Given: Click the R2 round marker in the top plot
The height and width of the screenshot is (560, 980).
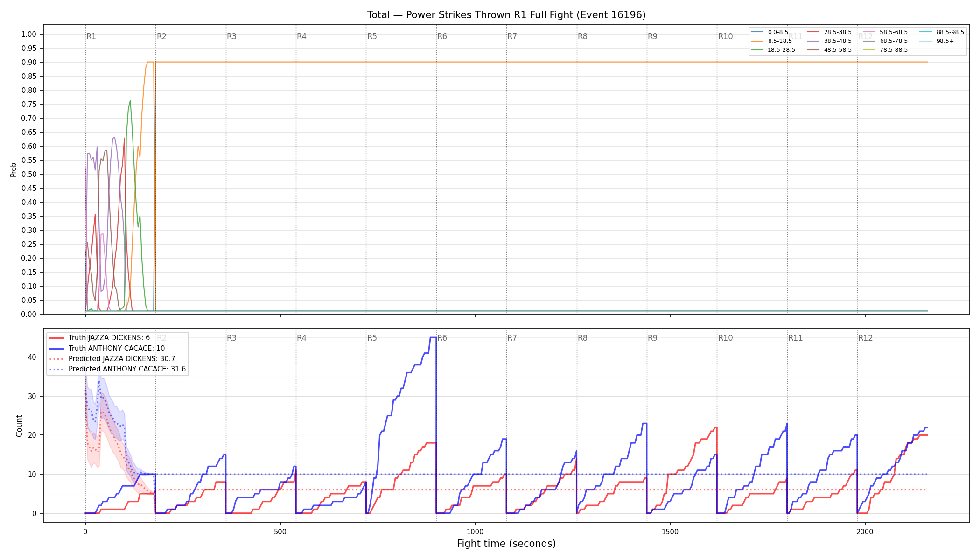Looking at the screenshot, I should tap(161, 36).
